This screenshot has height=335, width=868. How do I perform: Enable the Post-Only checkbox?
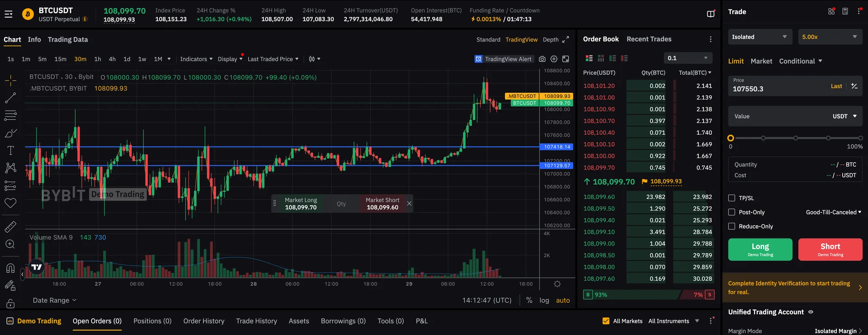(x=731, y=212)
